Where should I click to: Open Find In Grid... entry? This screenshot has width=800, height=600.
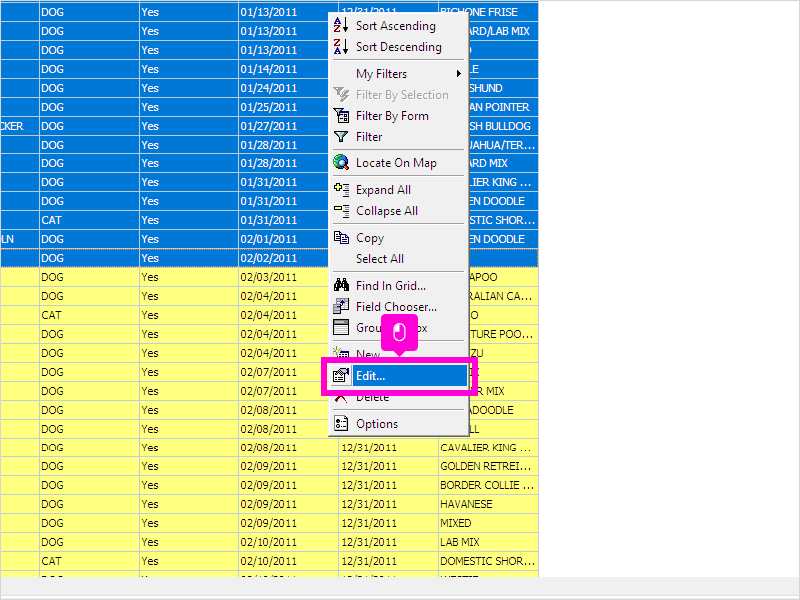391,286
